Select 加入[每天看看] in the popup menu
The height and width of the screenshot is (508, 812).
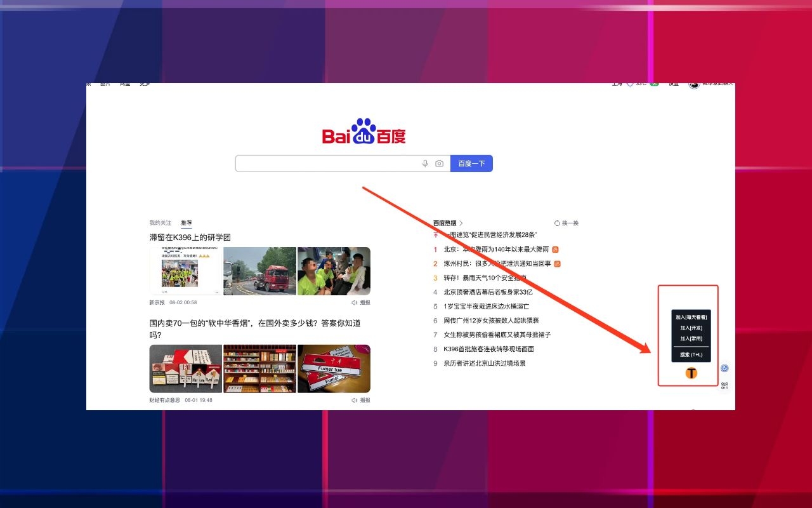pyautogui.click(x=691, y=317)
